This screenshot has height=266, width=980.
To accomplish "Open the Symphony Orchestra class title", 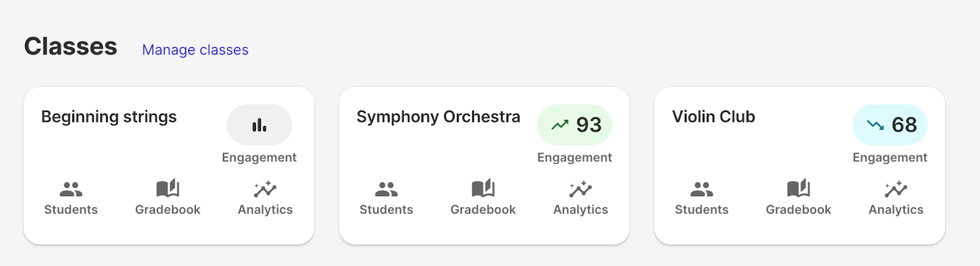I will coord(439,117).
